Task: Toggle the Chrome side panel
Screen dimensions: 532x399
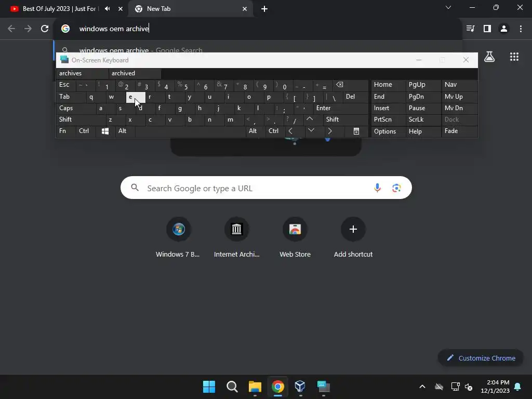Action: point(487,29)
